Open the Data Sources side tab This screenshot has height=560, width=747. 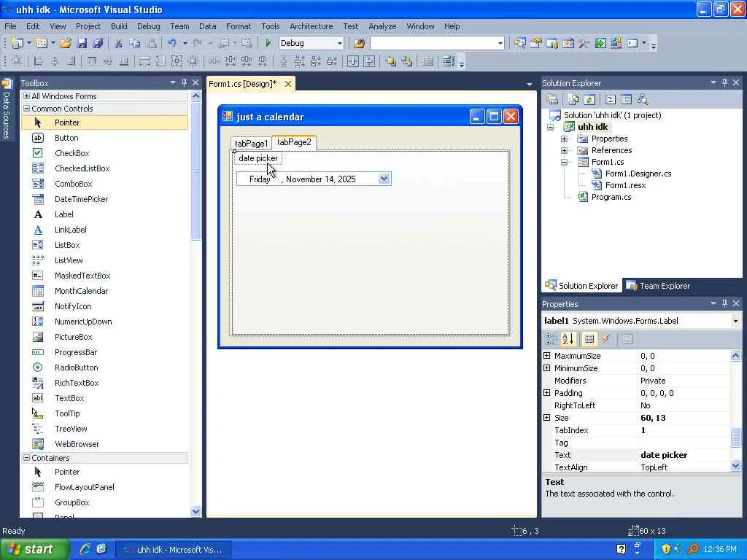coord(6,109)
